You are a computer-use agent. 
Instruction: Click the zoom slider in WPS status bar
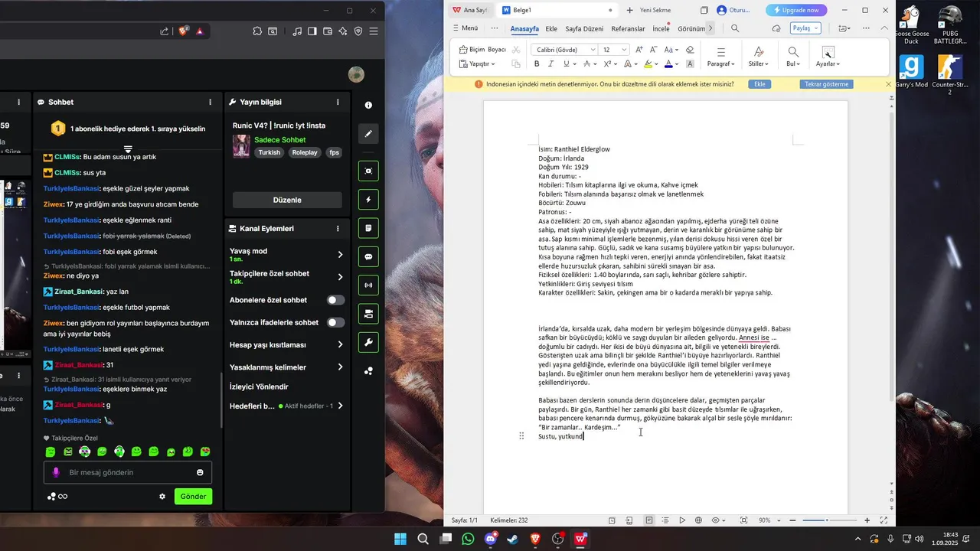coord(829,520)
